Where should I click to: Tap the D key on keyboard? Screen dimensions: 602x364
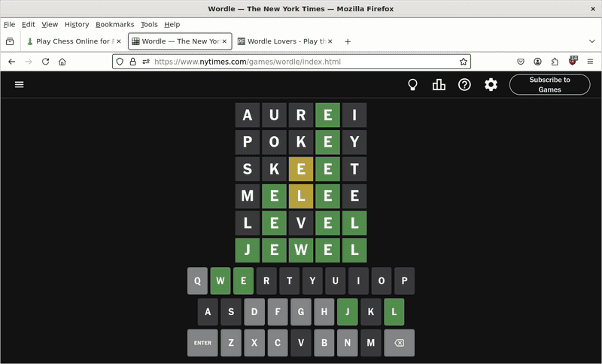[x=254, y=312]
